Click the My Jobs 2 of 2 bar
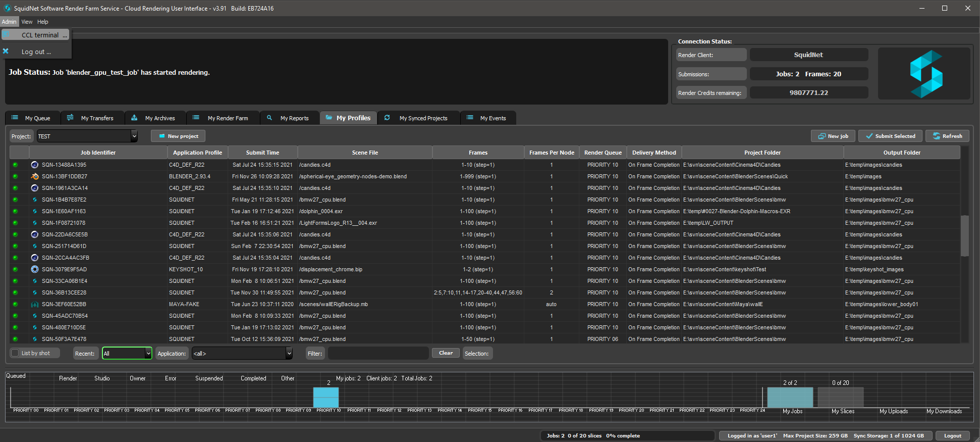The width and height of the screenshot is (980, 442). 790,397
